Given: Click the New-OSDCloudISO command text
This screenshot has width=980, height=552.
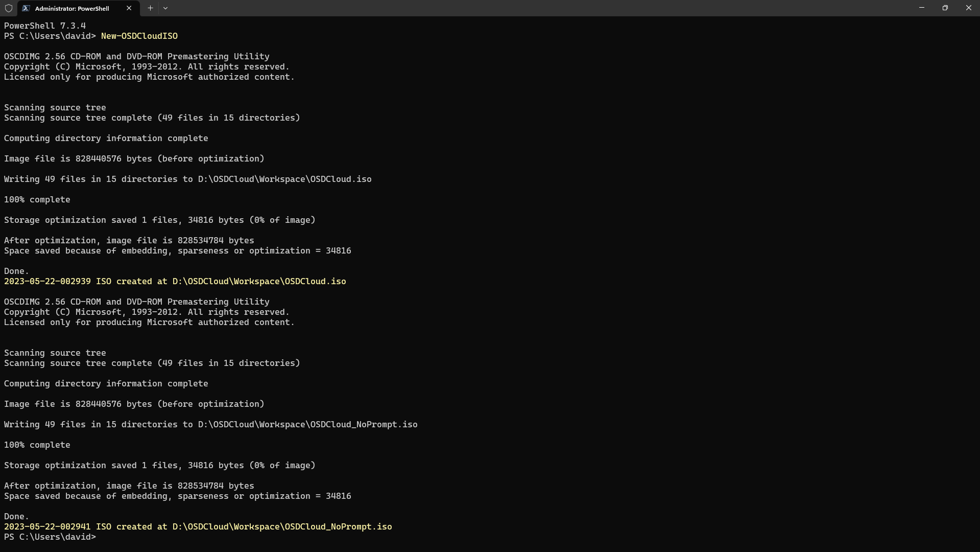Looking at the screenshot, I should (139, 36).
